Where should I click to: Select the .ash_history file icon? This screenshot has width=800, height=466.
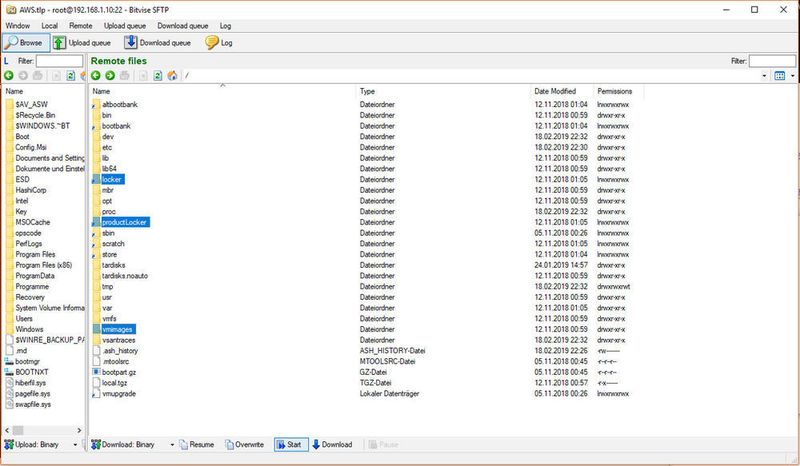(96, 351)
